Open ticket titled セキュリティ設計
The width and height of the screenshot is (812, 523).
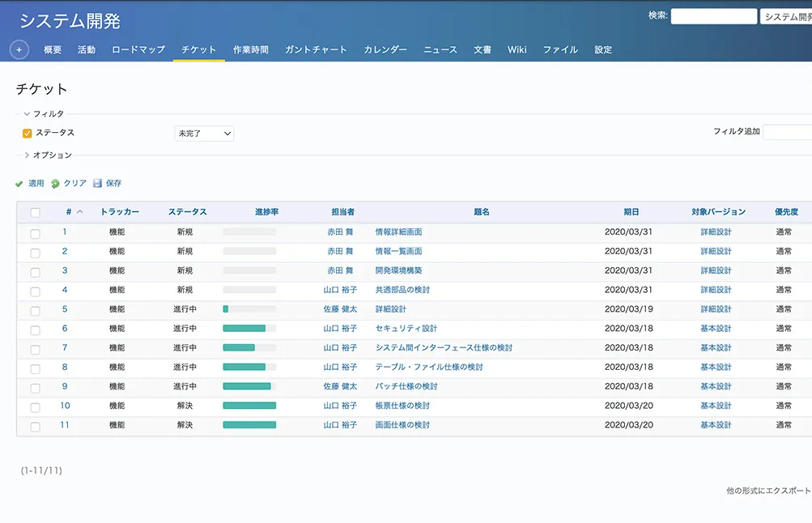406,329
